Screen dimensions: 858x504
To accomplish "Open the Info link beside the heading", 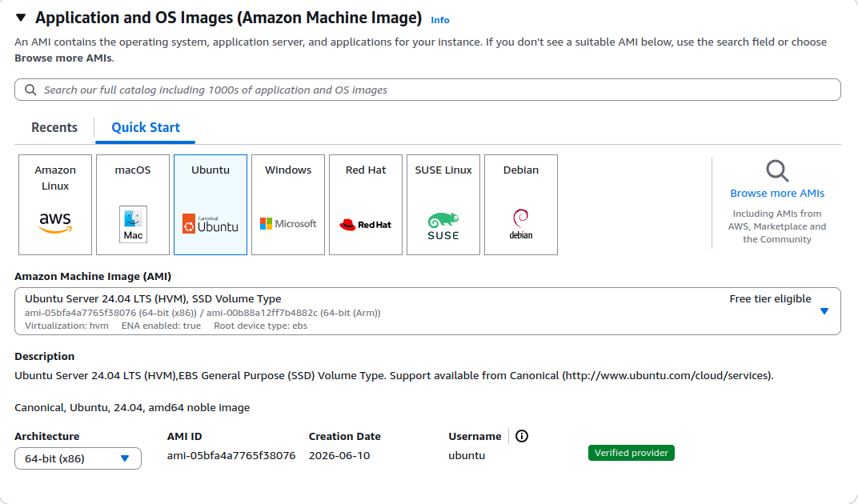I will click(x=440, y=20).
